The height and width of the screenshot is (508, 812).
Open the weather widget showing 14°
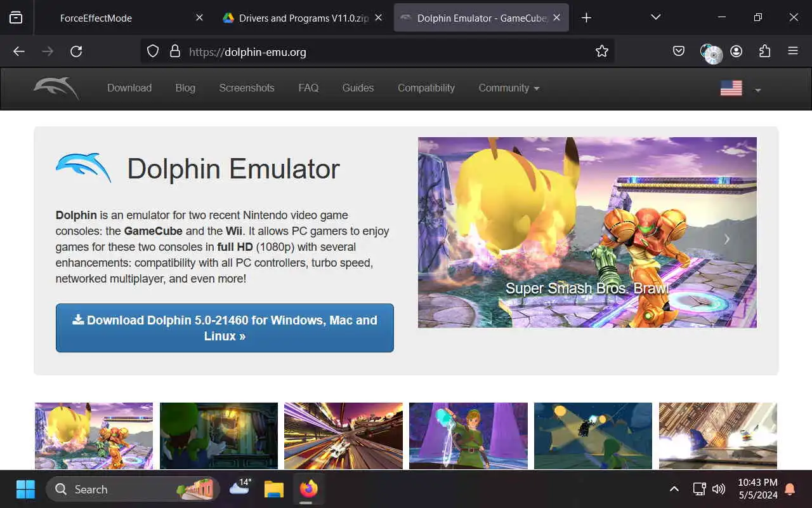240,488
